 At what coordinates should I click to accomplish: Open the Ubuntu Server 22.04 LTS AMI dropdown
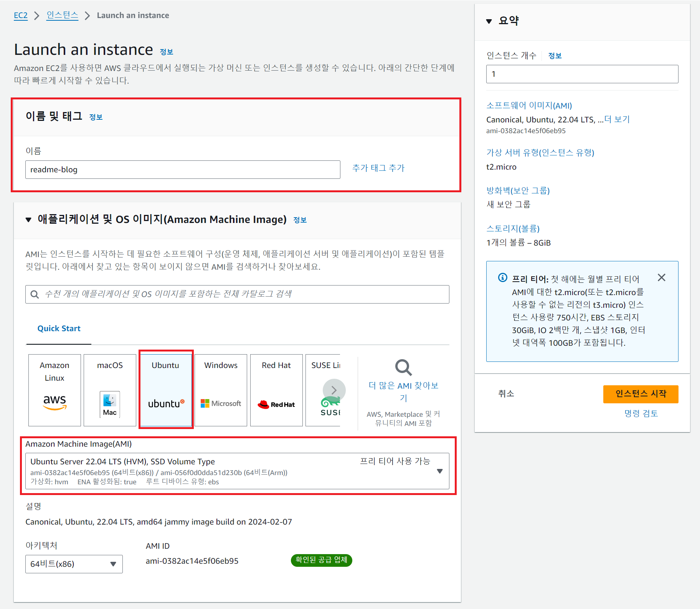click(x=237, y=471)
